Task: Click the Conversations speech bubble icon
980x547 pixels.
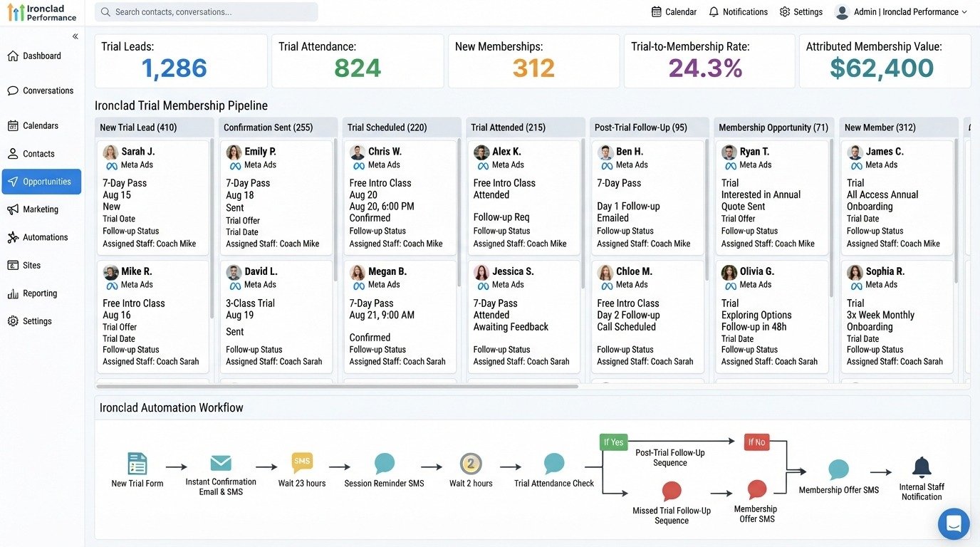Action: [x=13, y=91]
